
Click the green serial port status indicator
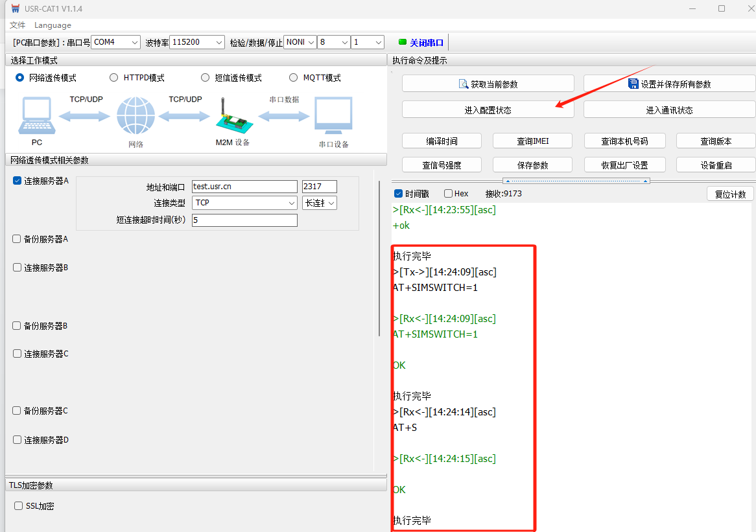(402, 42)
